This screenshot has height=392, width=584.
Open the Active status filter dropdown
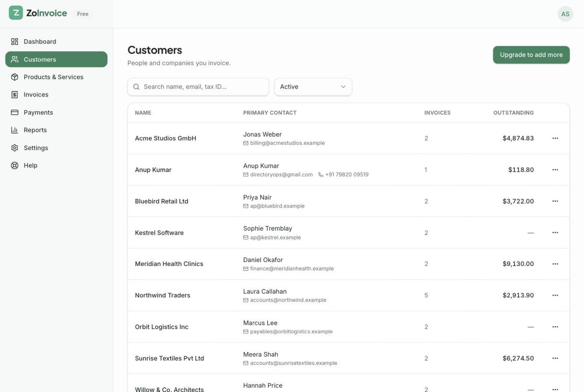pyautogui.click(x=313, y=87)
